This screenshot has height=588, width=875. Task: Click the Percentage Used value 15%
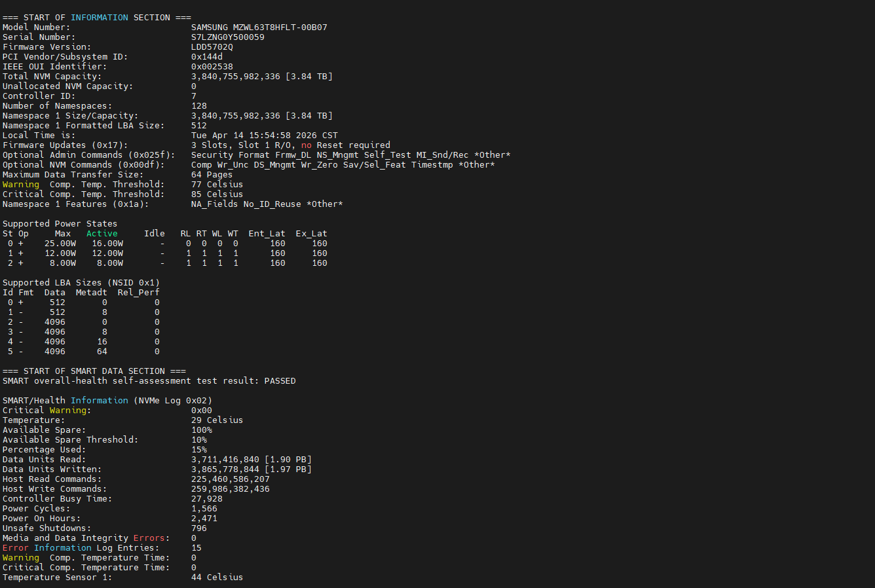point(199,450)
